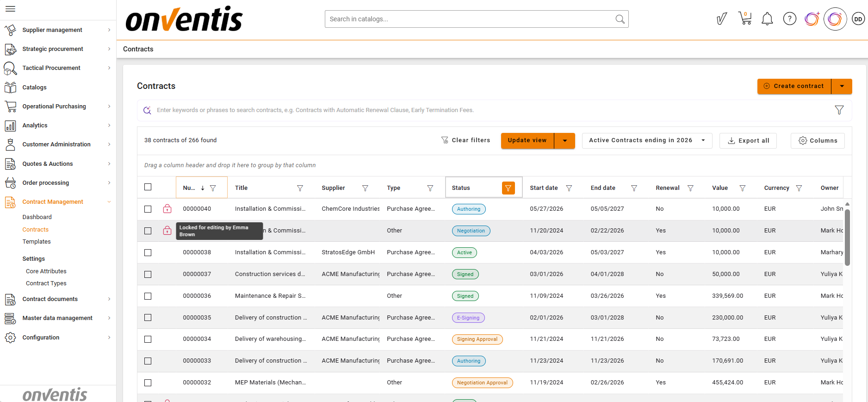Image resolution: width=868 pixels, height=402 pixels.
Task: Select checkbox for the Negotiation status row
Action: (x=148, y=231)
